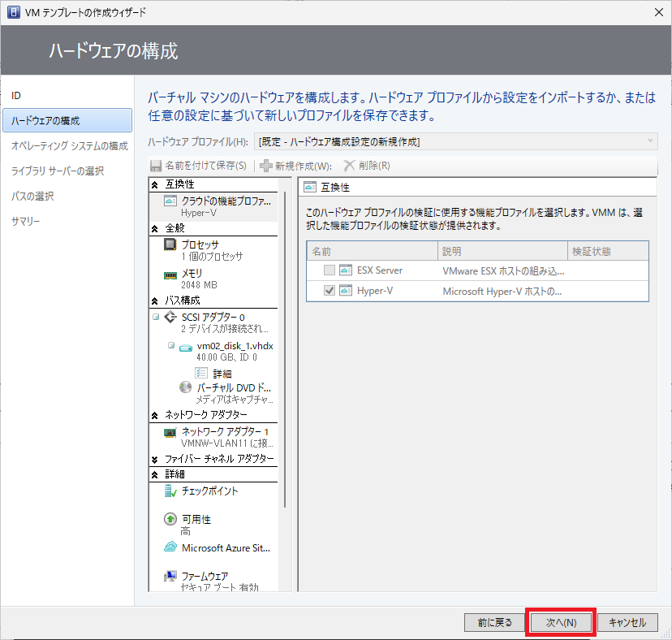
Task: Select the チェックポイント tree item
Action: 213,491
